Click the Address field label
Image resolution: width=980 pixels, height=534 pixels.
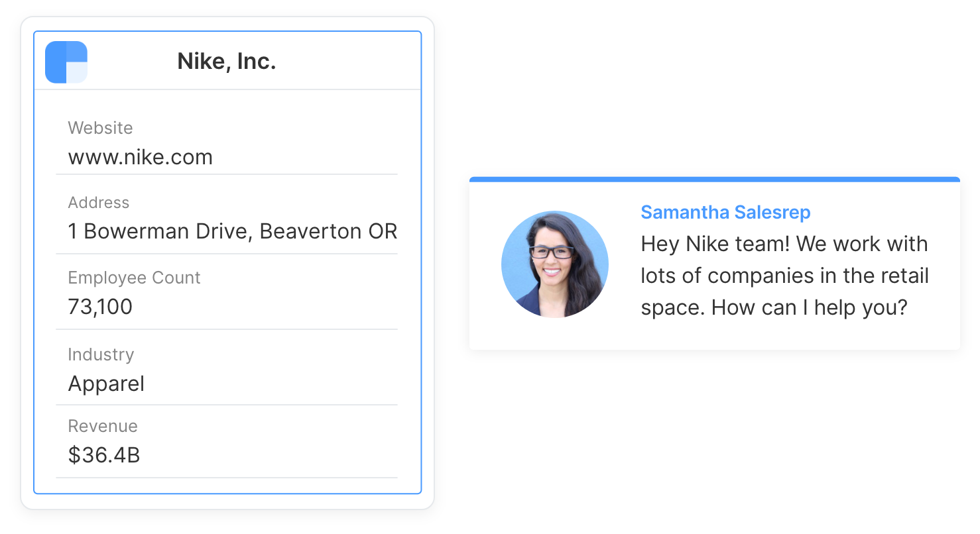click(x=99, y=203)
